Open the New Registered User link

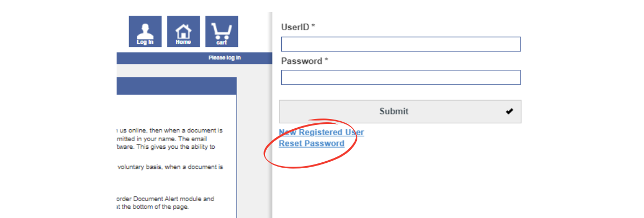(x=321, y=133)
